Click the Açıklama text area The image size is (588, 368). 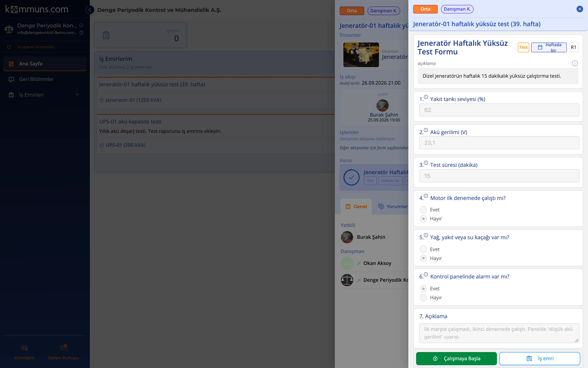pos(499,333)
